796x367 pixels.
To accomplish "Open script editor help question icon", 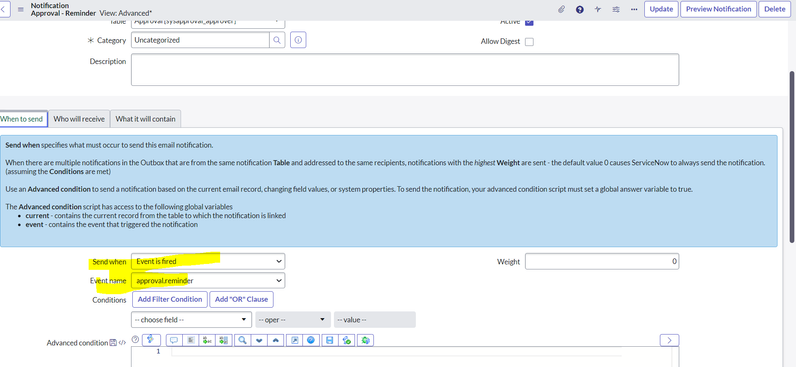I will pos(135,340).
